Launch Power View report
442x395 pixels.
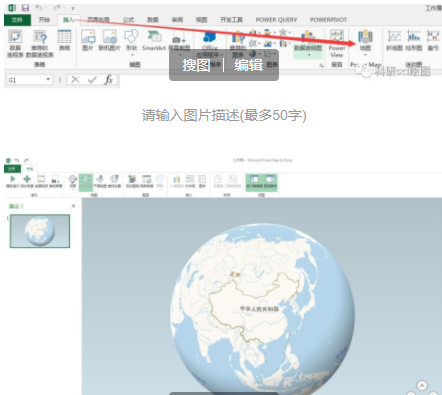[337, 43]
